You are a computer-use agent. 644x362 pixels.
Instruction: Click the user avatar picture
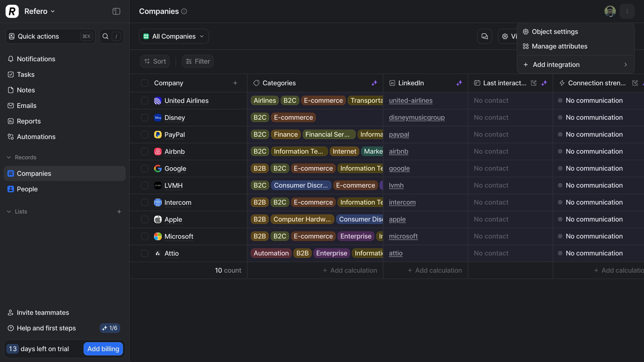[x=610, y=11]
